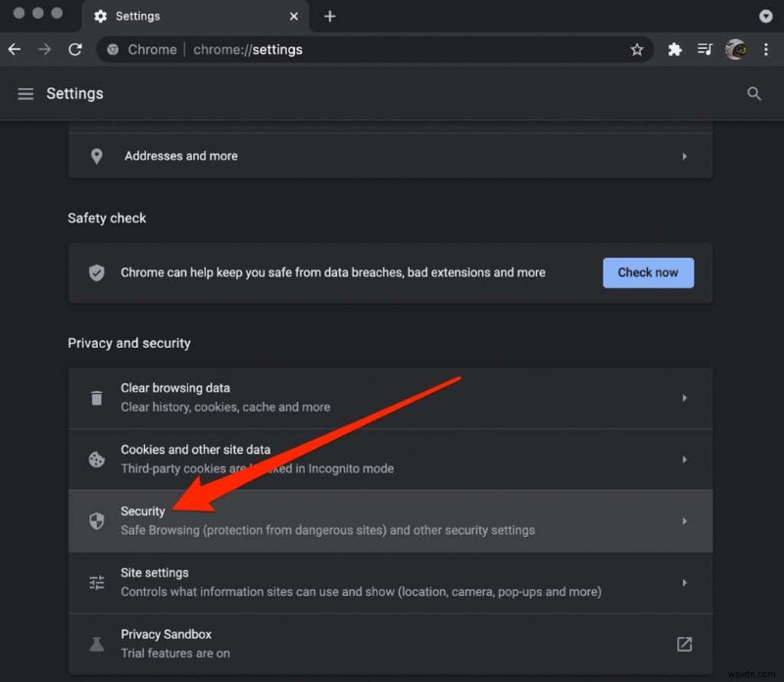Click the profile avatar in the toolbar

coord(735,49)
